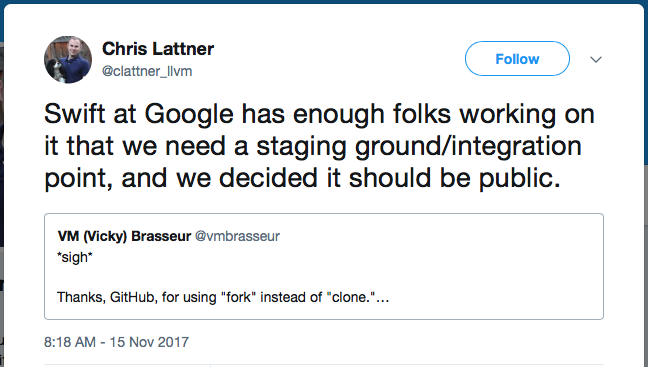The image size is (648, 367).
Task: Click the word "Google" in tweet text
Action: coord(189,114)
